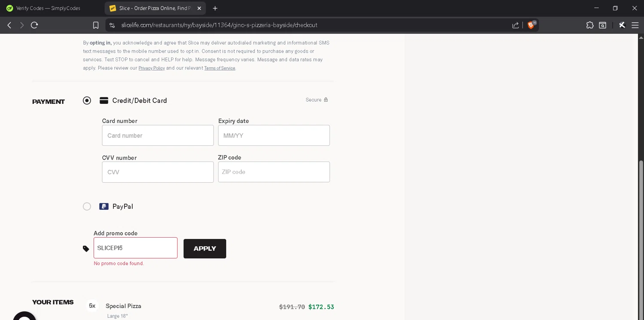The width and height of the screenshot is (644, 320).
Task: Open Brave Shields lion icon
Action: 531,25
